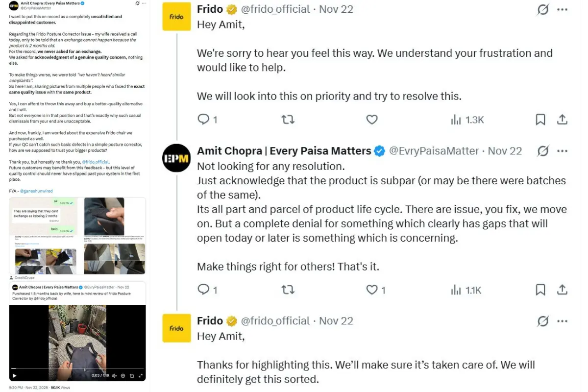588x392 pixels.
Task: Open more options on Frido's top tweet
Action: 562,9
